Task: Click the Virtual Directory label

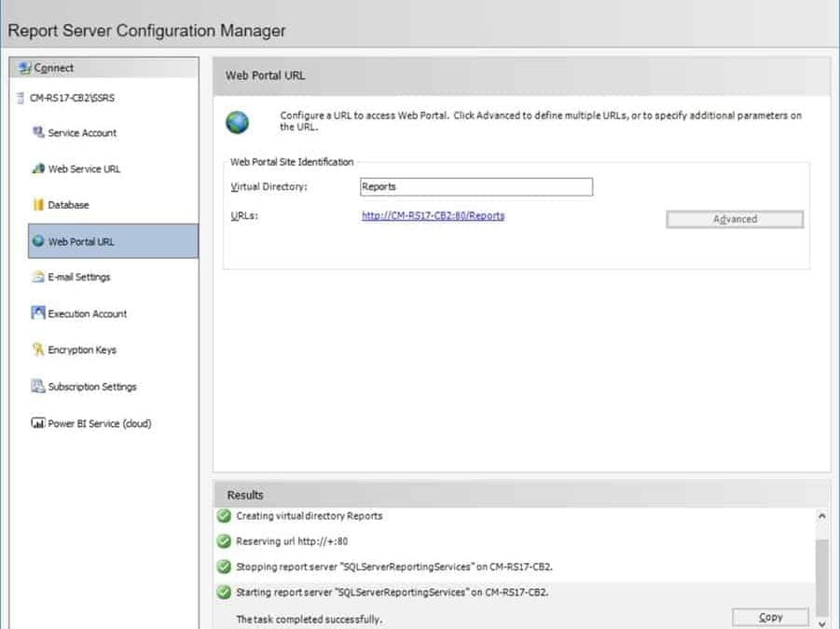Action: (x=269, y=186)
